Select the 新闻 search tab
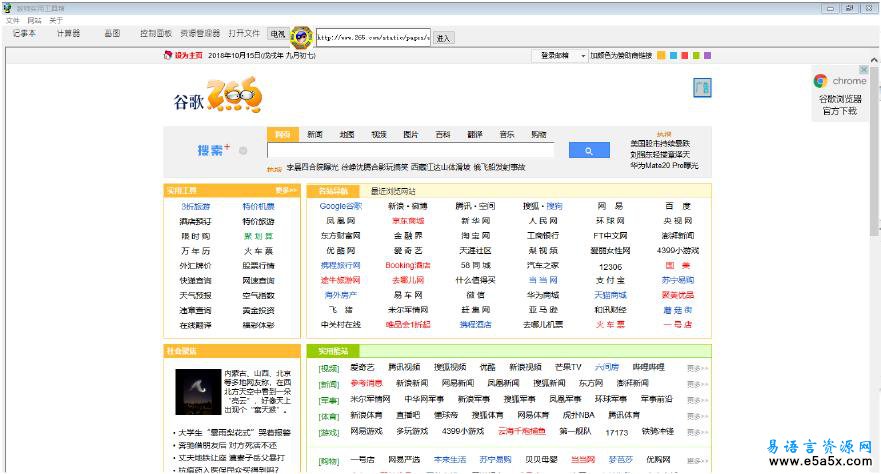Viewport: 881px width, 474px height. point(315,135)
